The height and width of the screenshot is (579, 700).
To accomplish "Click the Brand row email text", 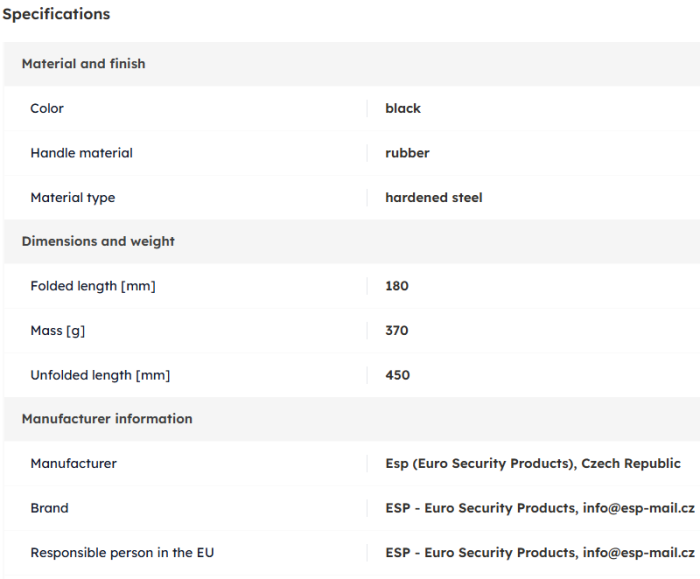I will 638,508.
